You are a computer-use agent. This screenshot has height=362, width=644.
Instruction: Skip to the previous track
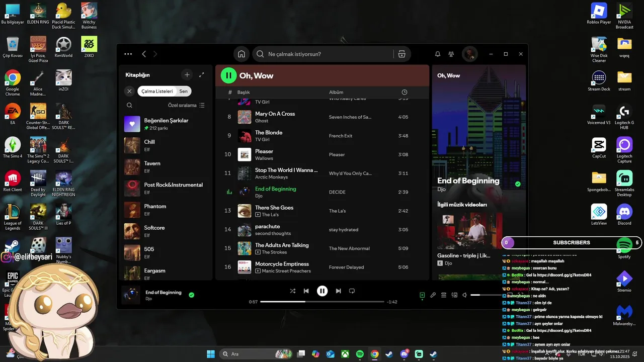tap(306, 291)
